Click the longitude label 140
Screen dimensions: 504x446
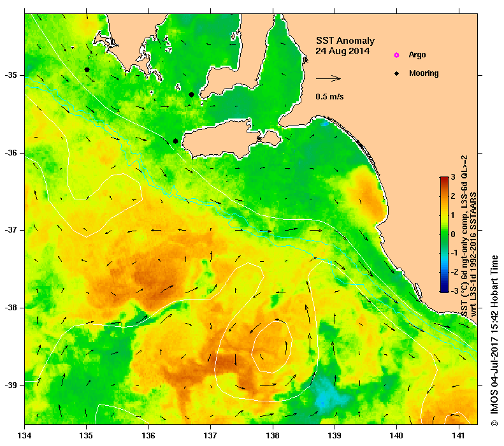(397, 436)
